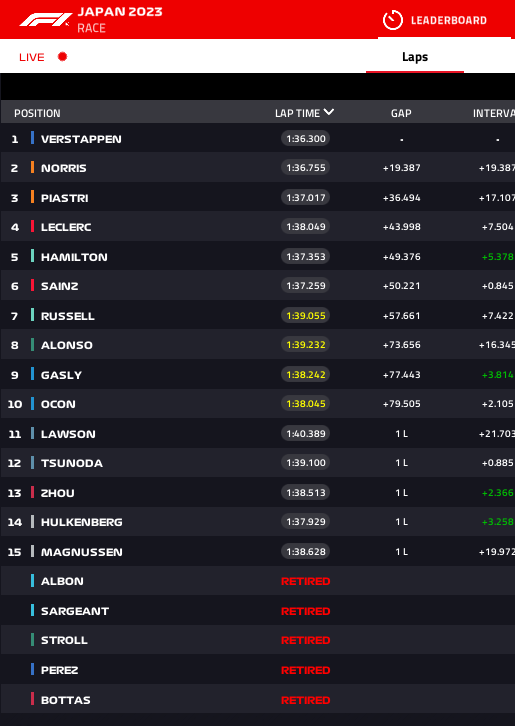The width and height of the screenshot is (515, 726).
Task: Sort by the Gap column header
Action: coord(401,113)
